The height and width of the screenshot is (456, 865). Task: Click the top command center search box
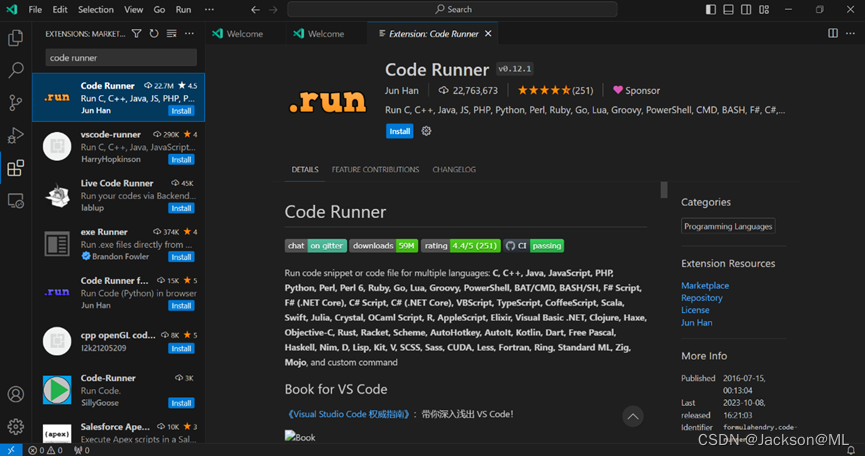click(452, 9)
